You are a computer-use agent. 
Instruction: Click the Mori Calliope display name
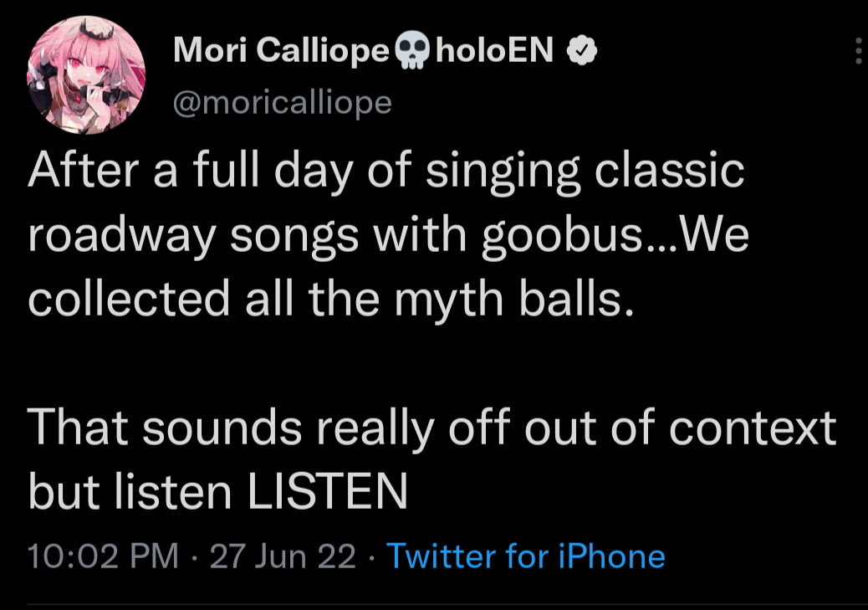pos(282,52)
